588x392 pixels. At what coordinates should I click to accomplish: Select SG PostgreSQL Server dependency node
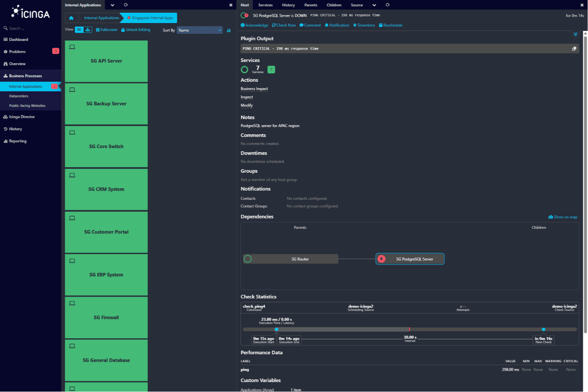pyautogui.click(x=410, y=259)
